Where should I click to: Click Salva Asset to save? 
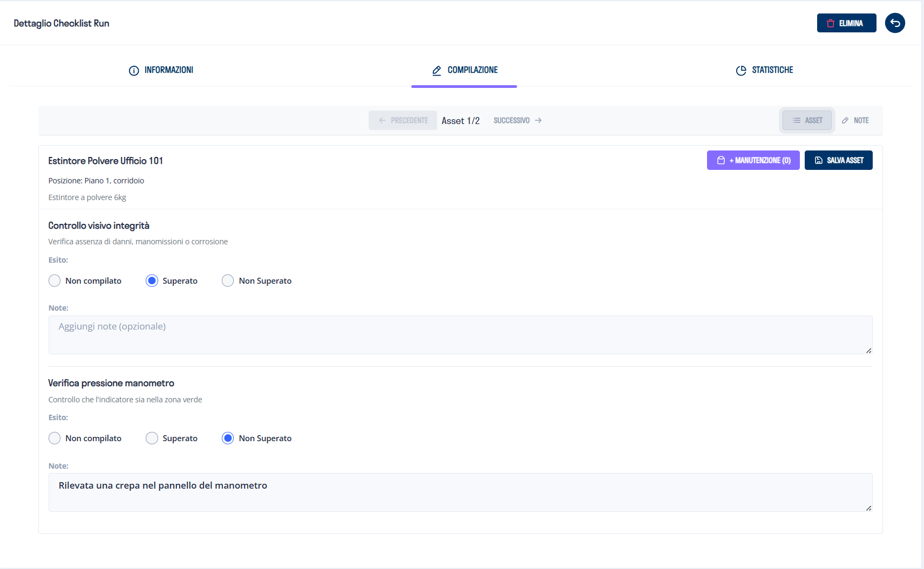click(838, 160)
